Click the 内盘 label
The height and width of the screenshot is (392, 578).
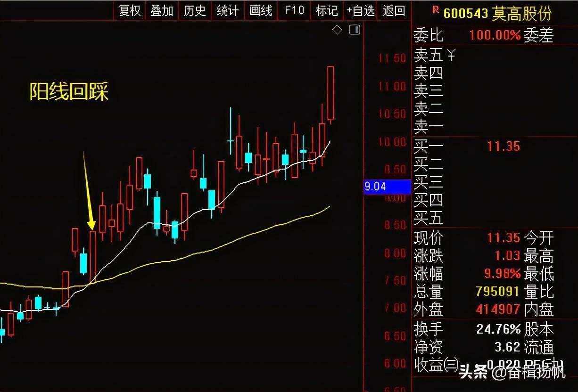point(539,310)
